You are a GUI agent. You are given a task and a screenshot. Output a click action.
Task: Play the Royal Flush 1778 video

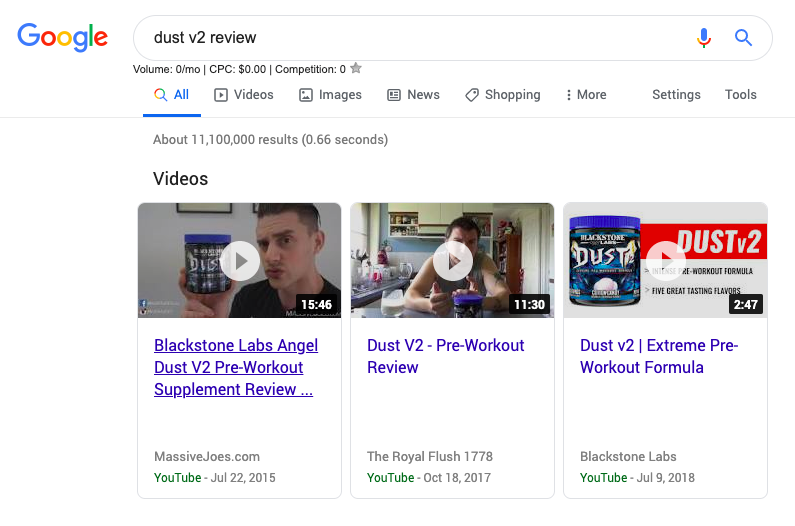coord(452,261)
